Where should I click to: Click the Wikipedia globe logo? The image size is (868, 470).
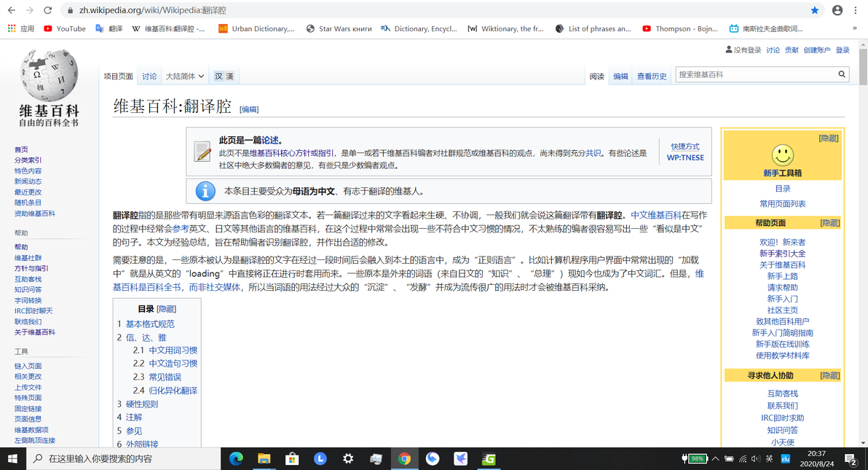(x=49, y=76)
